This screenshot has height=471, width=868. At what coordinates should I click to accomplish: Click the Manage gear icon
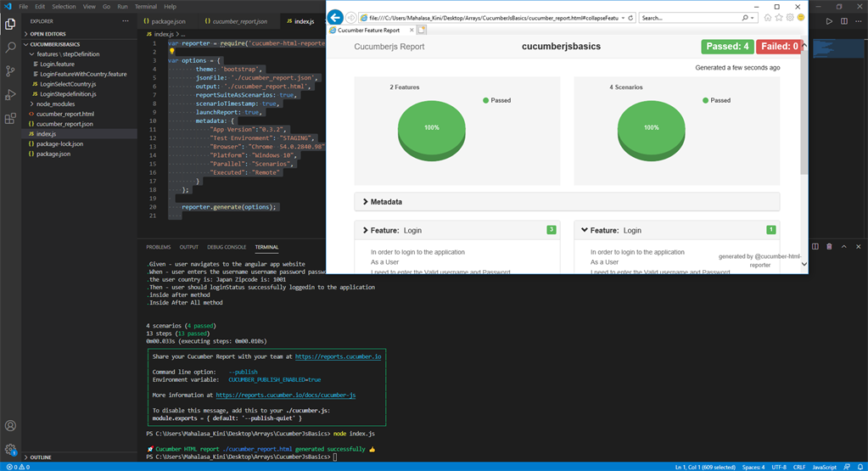pyautogui.click(x=10, y=449)
